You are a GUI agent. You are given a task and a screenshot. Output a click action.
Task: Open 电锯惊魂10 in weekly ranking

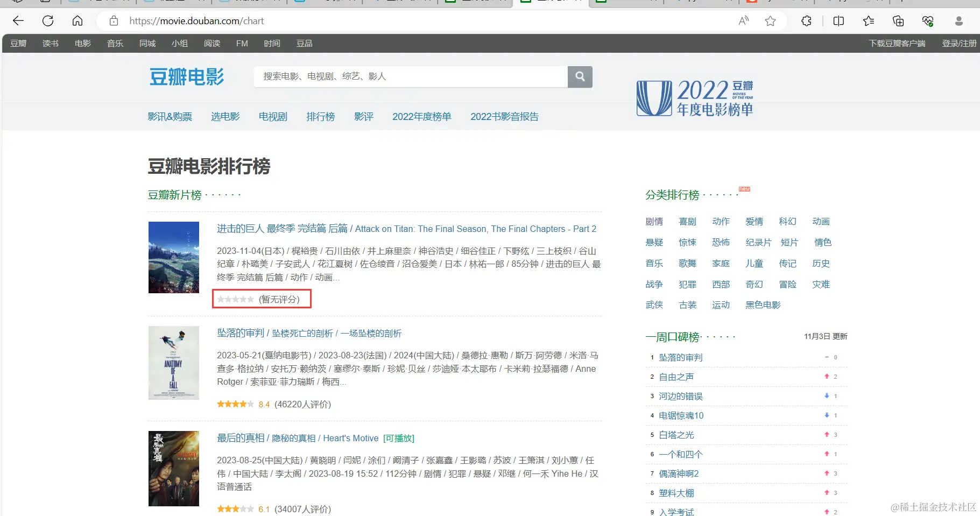pyautogui.click(x=681, y=416)
